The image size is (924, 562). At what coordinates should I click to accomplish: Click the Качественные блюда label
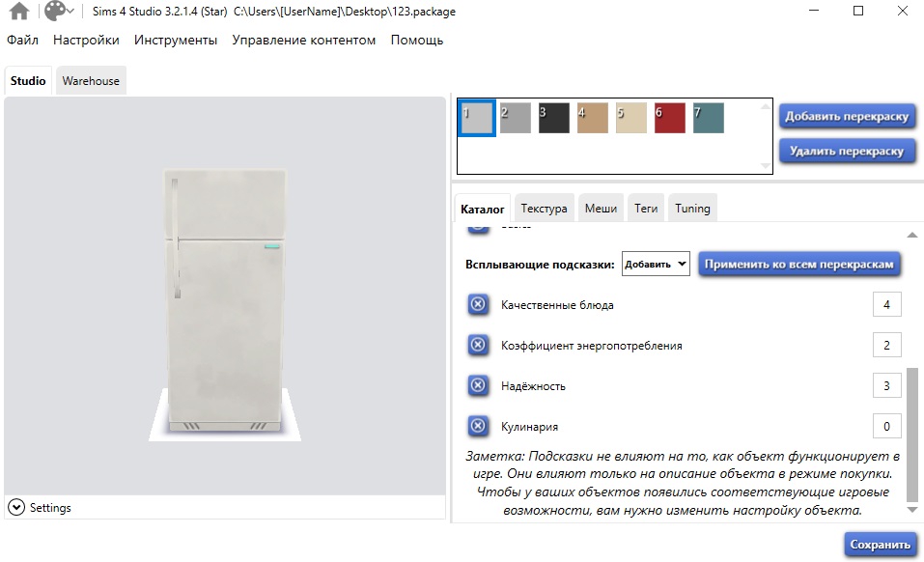[557, 305]
